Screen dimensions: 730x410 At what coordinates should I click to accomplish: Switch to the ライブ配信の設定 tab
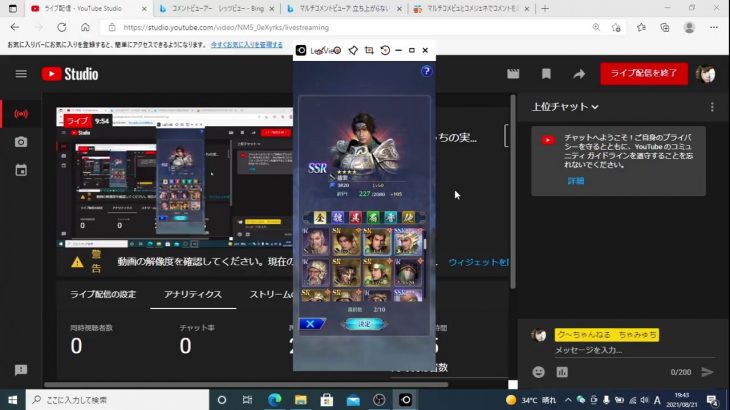pyautogui.click(x=103, y=295)
